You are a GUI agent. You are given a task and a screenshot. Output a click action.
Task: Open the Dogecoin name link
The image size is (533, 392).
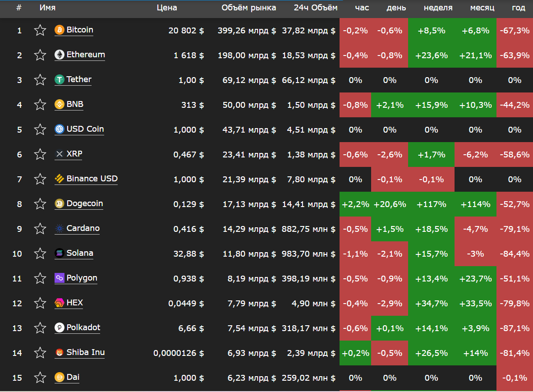tap(85, 203)
